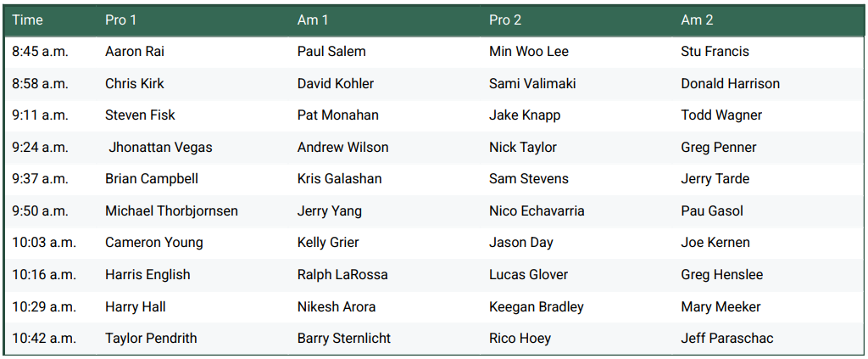The image size is (868, 359).
Task: Click Jeff Paraschac in the bottom row
Action: (x=726, y=338)
